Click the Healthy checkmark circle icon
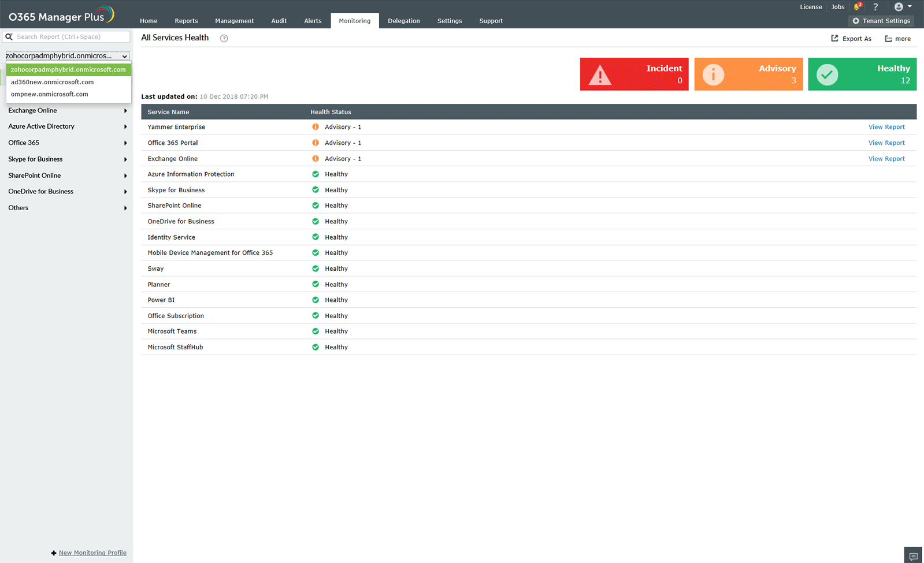Viewport: 924px width, 563px height. [827, 74]
